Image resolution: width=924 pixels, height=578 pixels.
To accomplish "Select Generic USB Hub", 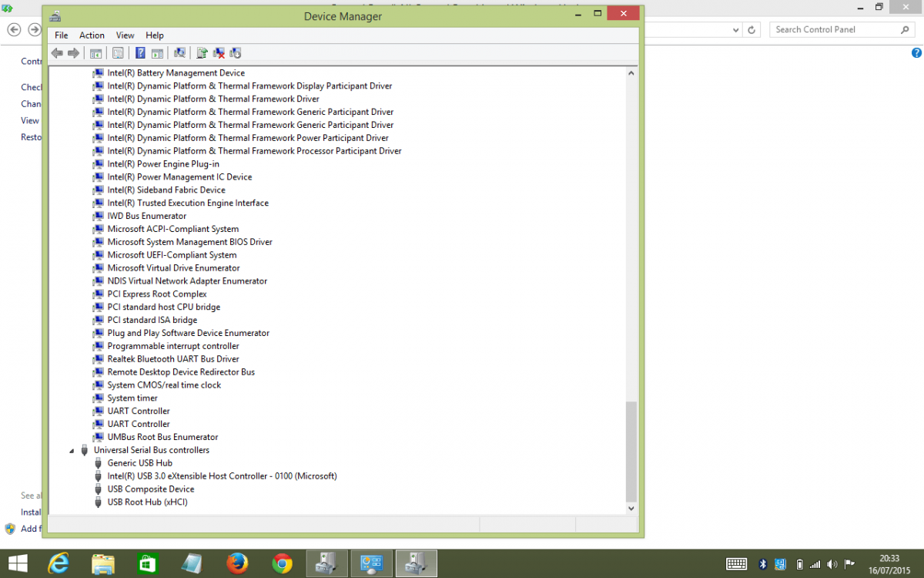I will (x=139, y=463).
